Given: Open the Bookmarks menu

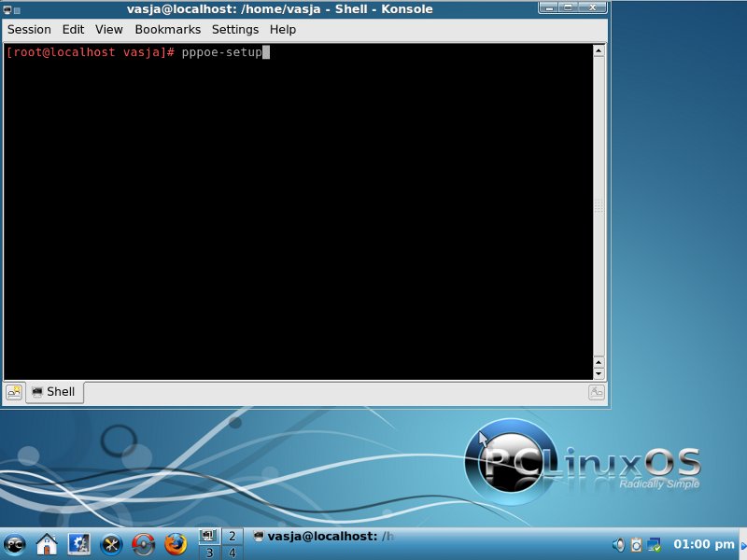Looking at the screenshot, I should (167, 30).
